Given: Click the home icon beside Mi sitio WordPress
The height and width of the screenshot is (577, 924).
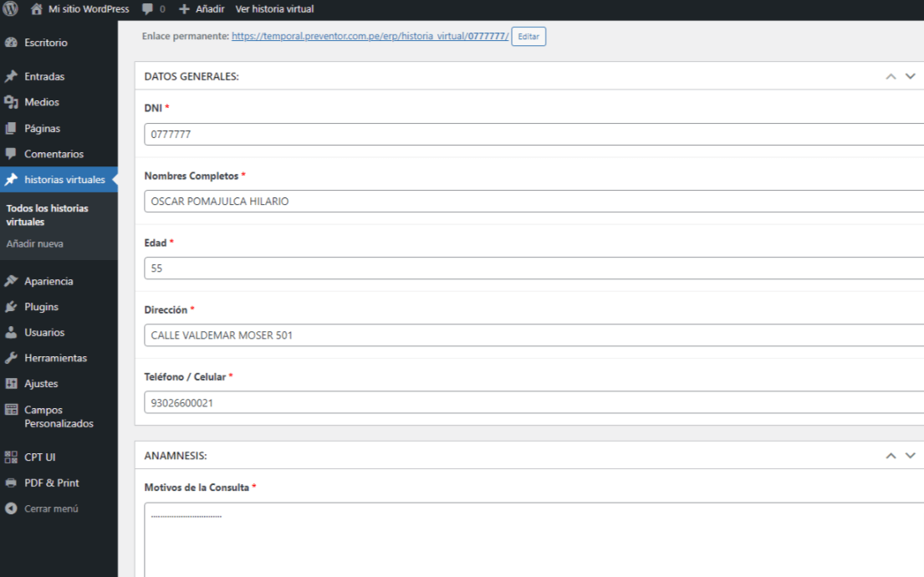Looking at the screenshot, I should (37, 9).
